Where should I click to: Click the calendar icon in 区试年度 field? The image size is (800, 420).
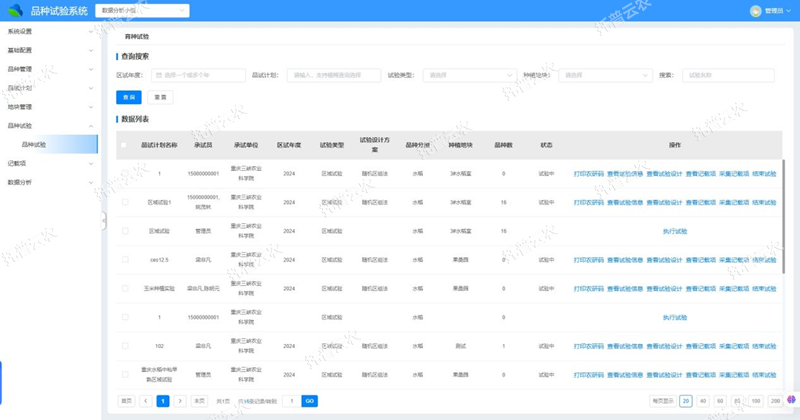coord(157,75)
